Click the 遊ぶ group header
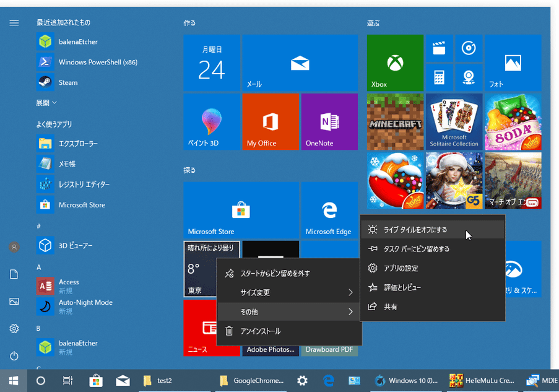This screenshot has height=392, width=559. 373,23
